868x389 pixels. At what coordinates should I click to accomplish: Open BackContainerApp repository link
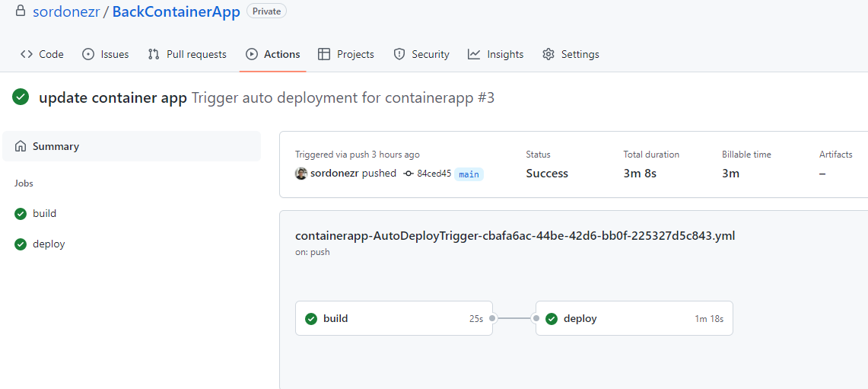click(x=176, y=11)
